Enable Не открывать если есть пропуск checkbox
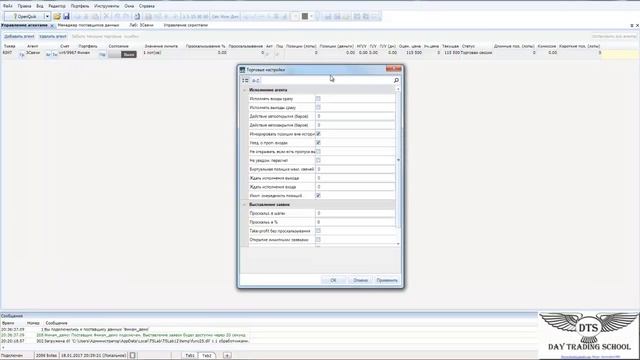Image resolution: width=640 pixels, height=360 pixels. (318, 151)
